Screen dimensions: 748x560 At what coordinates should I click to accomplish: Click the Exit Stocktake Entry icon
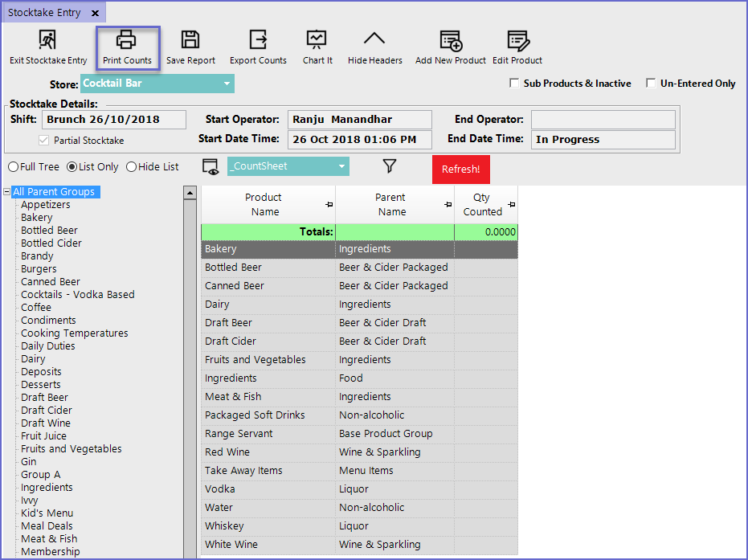point(48,40)
